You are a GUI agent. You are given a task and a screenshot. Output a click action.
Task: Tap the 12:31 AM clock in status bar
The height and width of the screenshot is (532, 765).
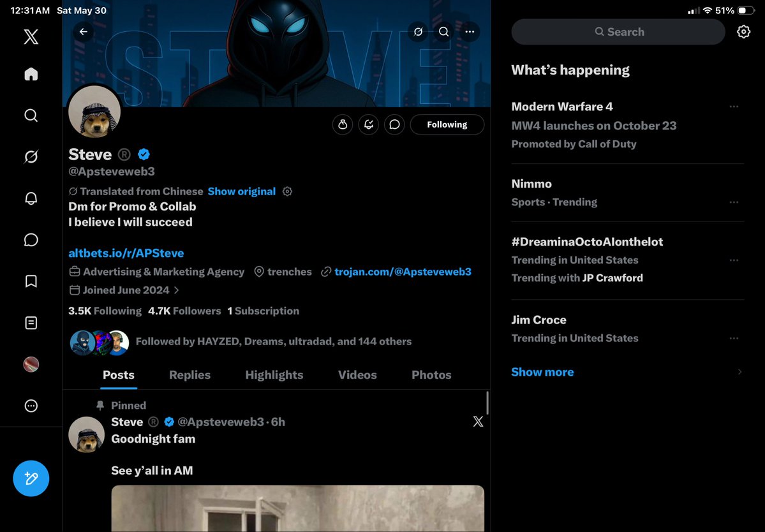(x=30, y=10)
